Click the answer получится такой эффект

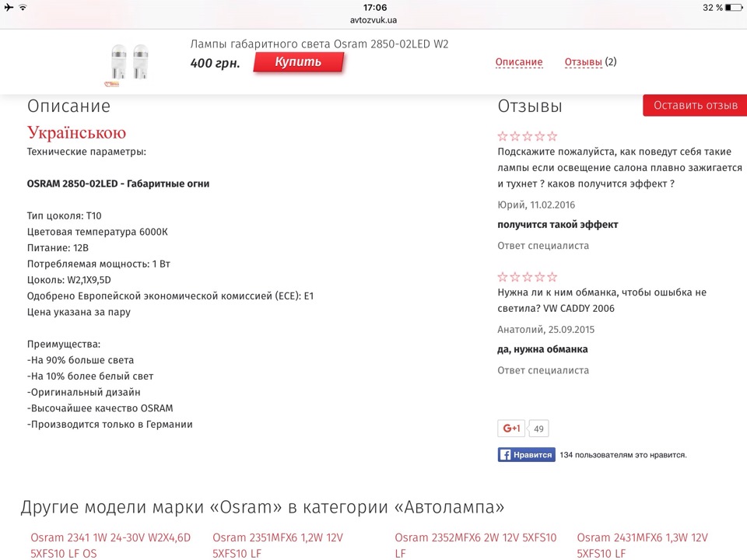558,225
